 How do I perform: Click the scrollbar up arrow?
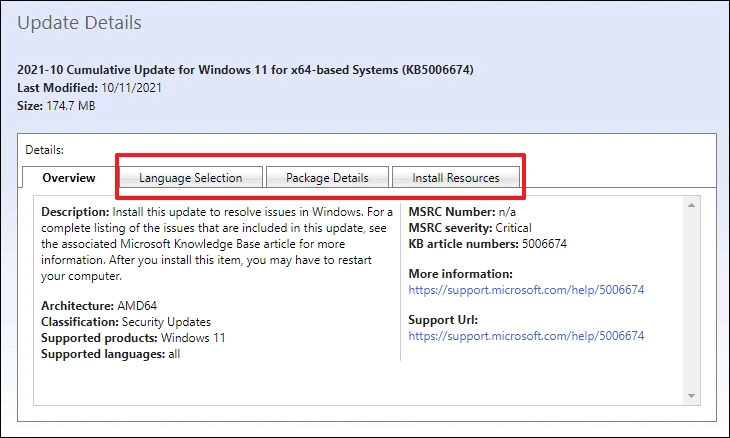[x=691, y=205]
